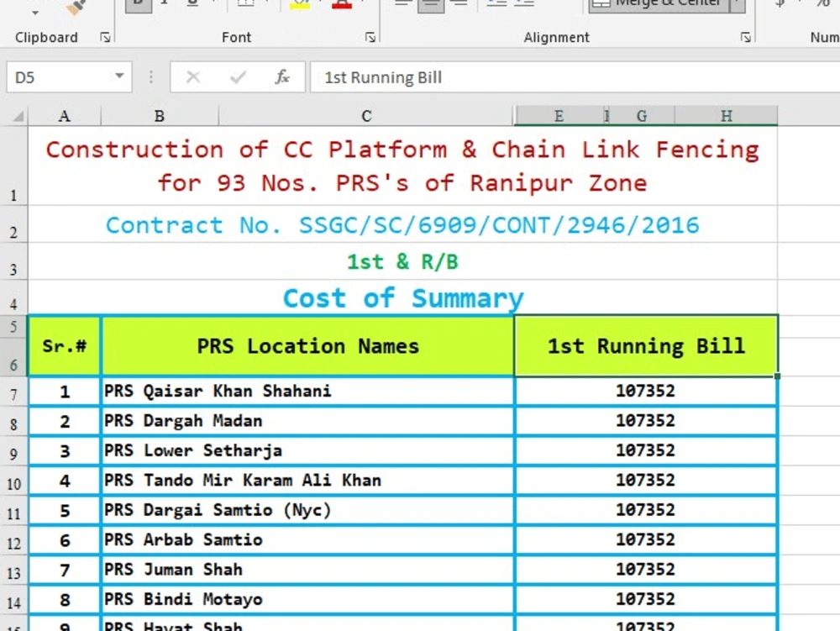
Task: Click the Cancel (X) formula bar icon
Action: click(193, 77)
